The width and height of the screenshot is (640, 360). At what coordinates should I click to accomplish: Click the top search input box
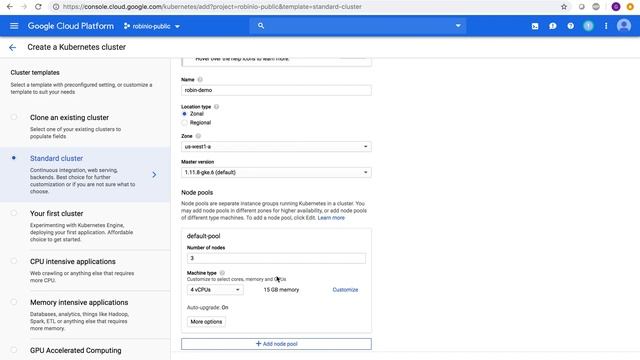tap(358, 26)
